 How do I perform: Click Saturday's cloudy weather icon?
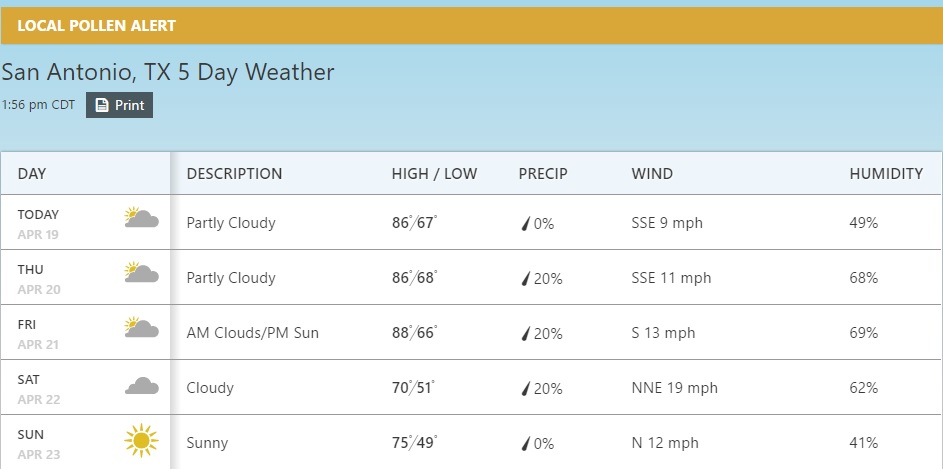pyautogui.click(x=141, y=386)
